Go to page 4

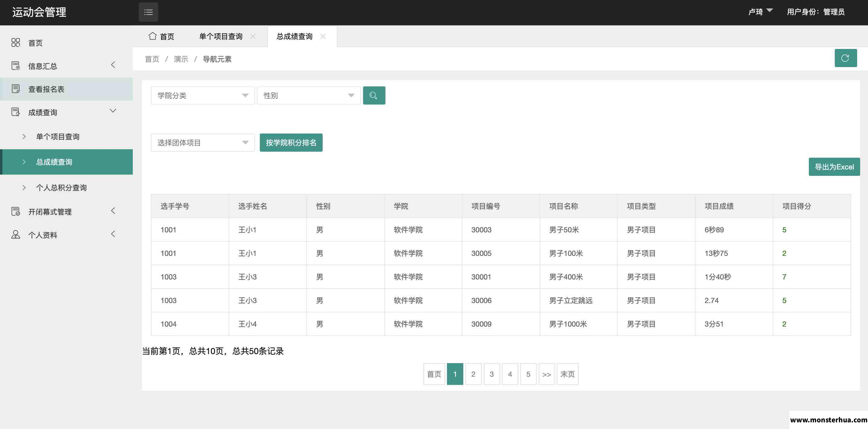[510, 374]
